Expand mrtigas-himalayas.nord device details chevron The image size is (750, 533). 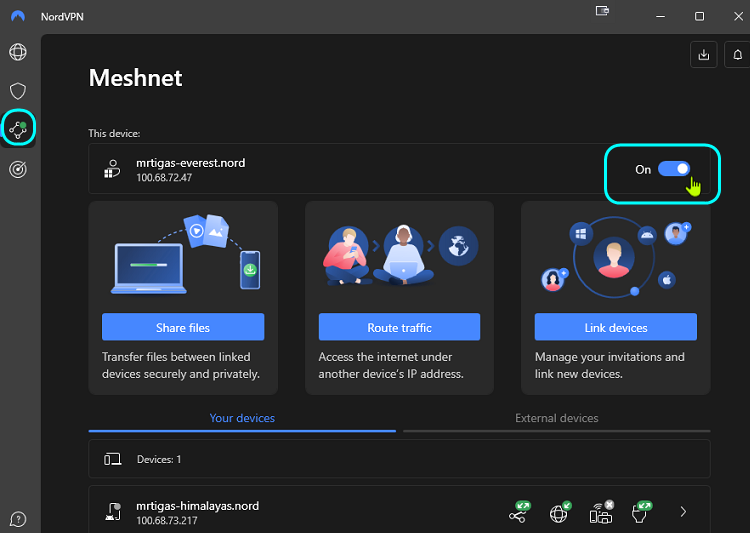point(683,512)
